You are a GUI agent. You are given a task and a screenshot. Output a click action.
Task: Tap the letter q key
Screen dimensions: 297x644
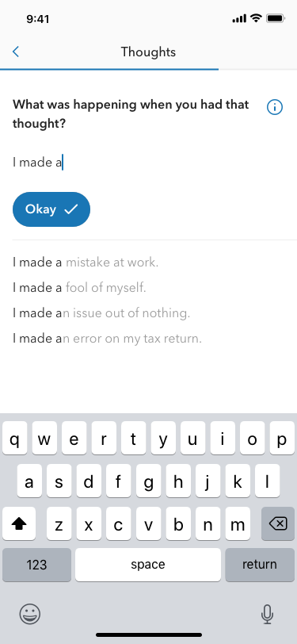[x=15, y=438]
